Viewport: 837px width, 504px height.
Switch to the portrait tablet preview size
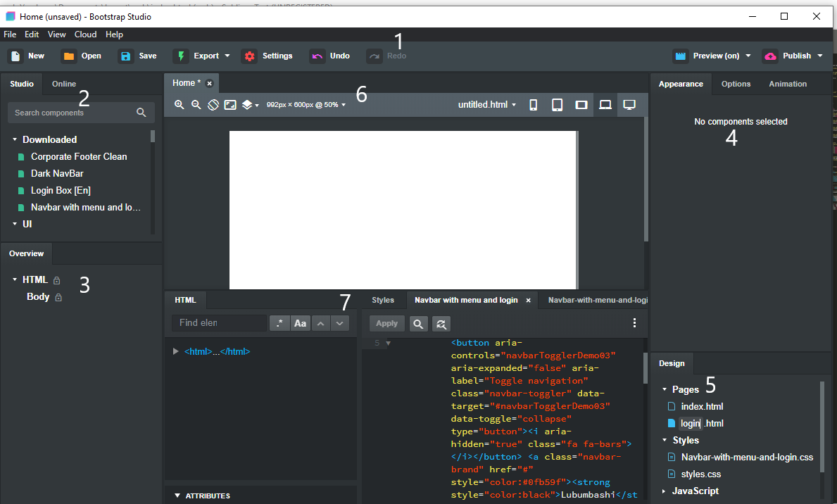558,105
